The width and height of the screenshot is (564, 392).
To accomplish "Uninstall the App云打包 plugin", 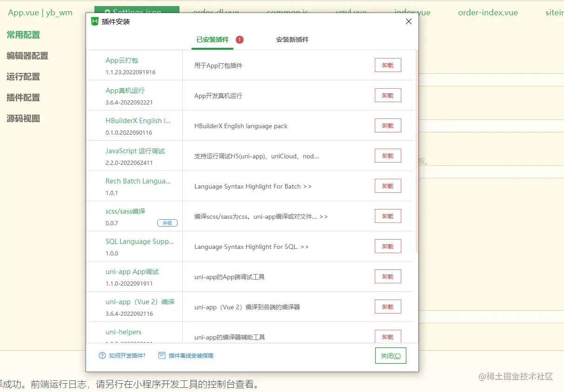I will 388,65.
